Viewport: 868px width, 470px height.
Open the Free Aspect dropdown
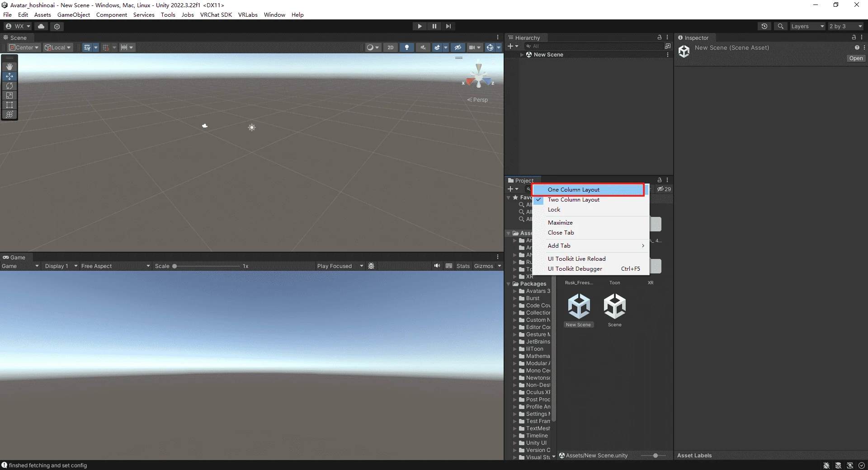(115, 266)
